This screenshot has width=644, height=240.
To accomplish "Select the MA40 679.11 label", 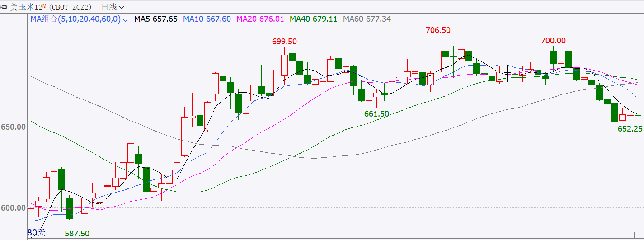I will [x=314, y=19].
